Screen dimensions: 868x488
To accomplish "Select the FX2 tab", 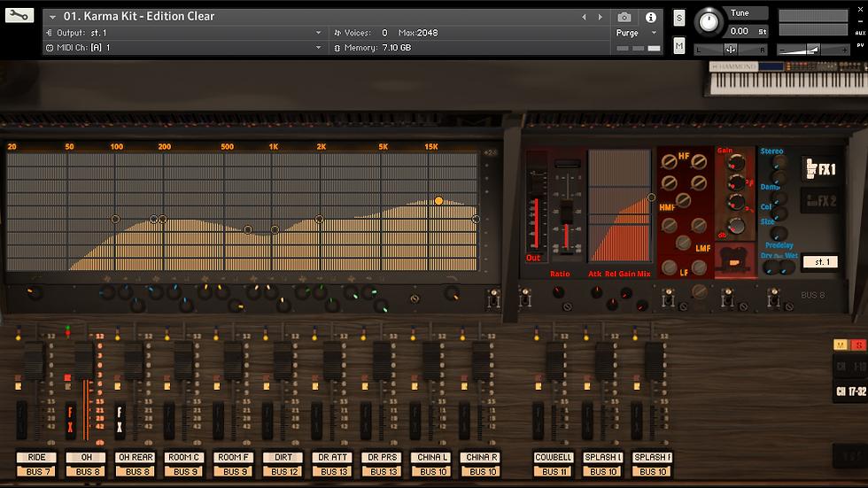I will [820, 201].
